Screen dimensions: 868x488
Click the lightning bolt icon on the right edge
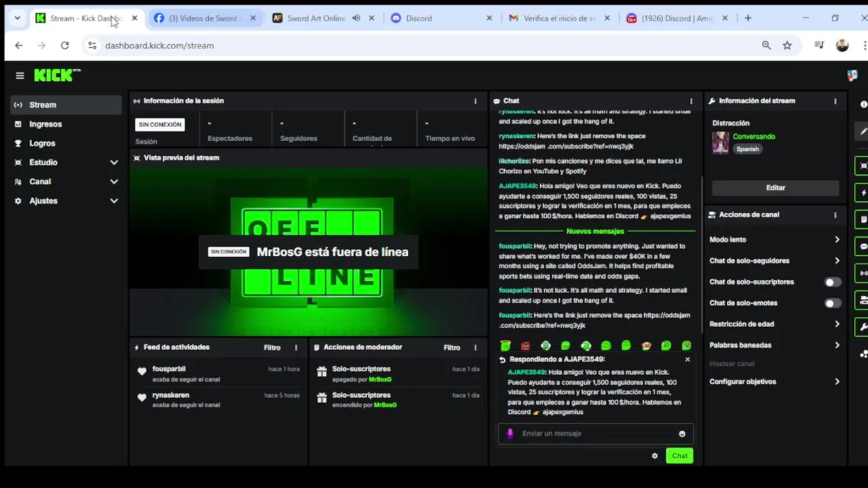point(863,193)
